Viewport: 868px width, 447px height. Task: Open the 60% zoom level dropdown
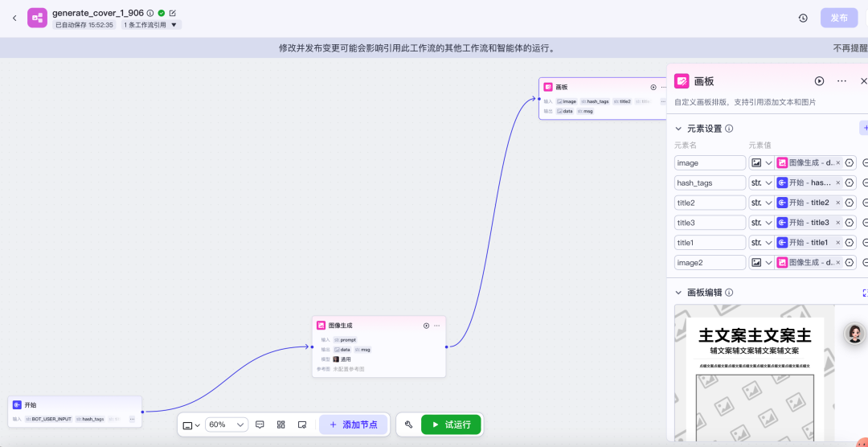(227, 424)
